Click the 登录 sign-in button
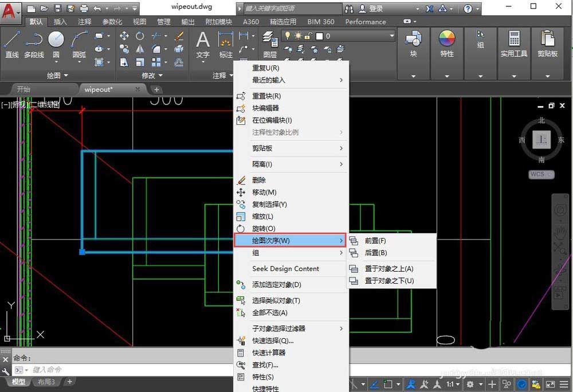 [371, 9]
